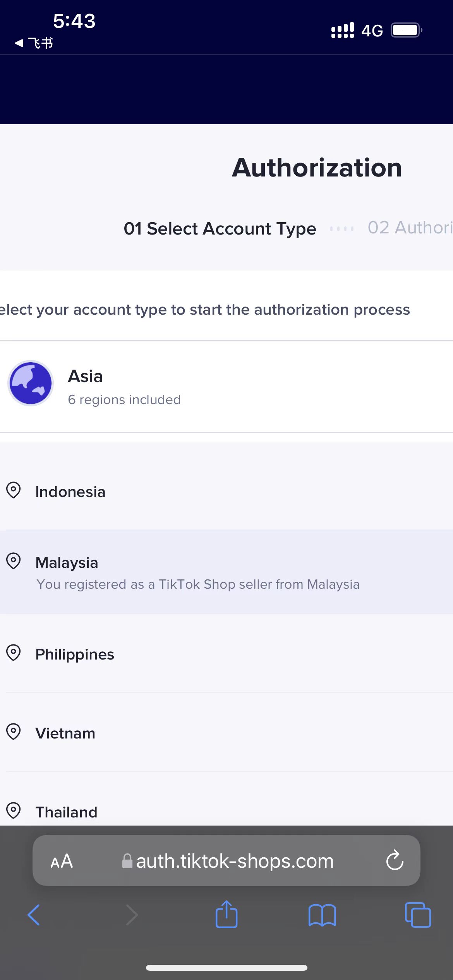This screenshot has width=453, height=980.
Task: Tap the auth.tiktok-shops.com address field
Action: click(x=227, y=861)
